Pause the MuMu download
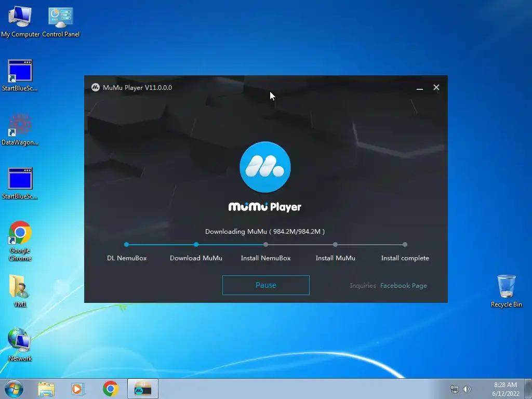The image size is (532, 399). click(x=265, y=285)
